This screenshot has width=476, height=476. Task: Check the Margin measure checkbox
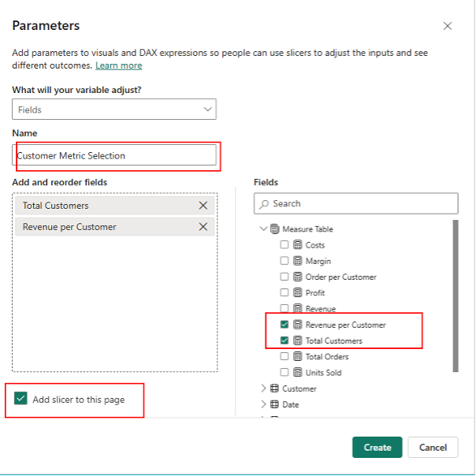(284, 261)
